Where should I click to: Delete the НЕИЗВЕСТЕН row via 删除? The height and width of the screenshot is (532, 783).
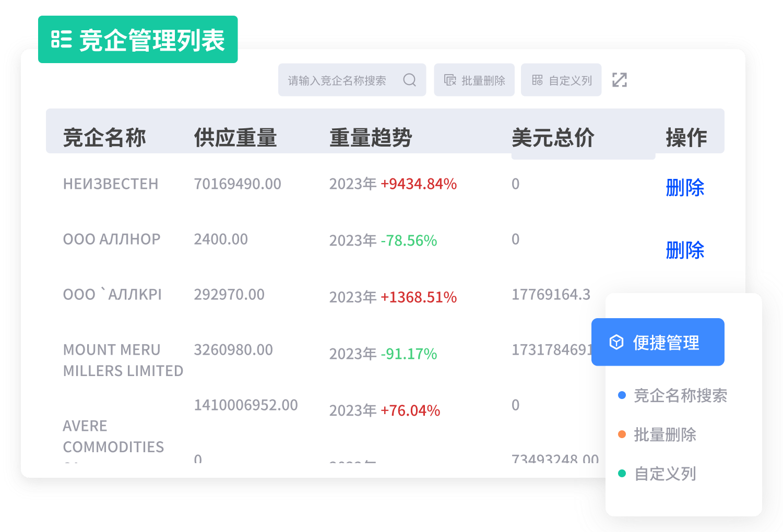click(x=685, y=187)
